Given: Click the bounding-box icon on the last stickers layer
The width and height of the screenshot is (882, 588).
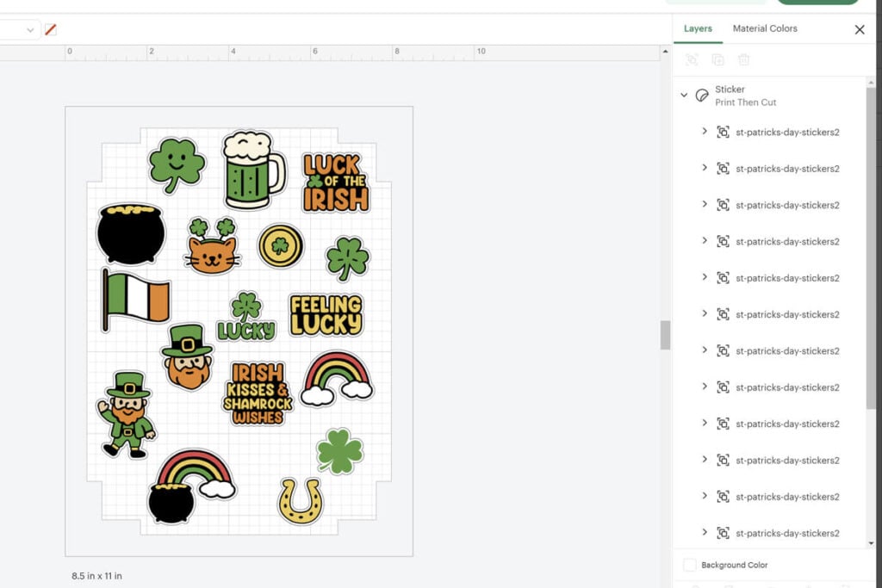Looking at the screenshot, I should [x=723, y=533].
